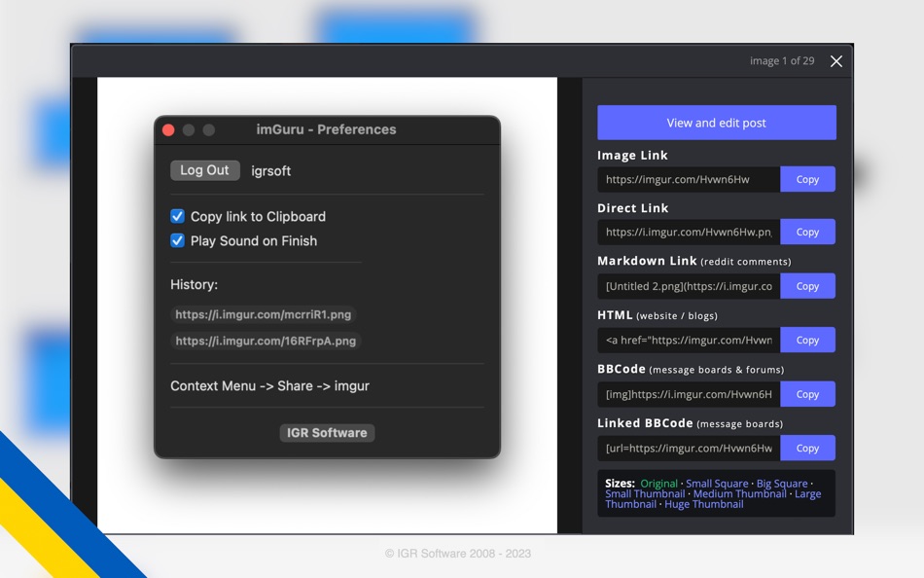The width and height of the screenshot is (924, 578).
Task: Copy the Image Link
Action: (x=807, y=179)
